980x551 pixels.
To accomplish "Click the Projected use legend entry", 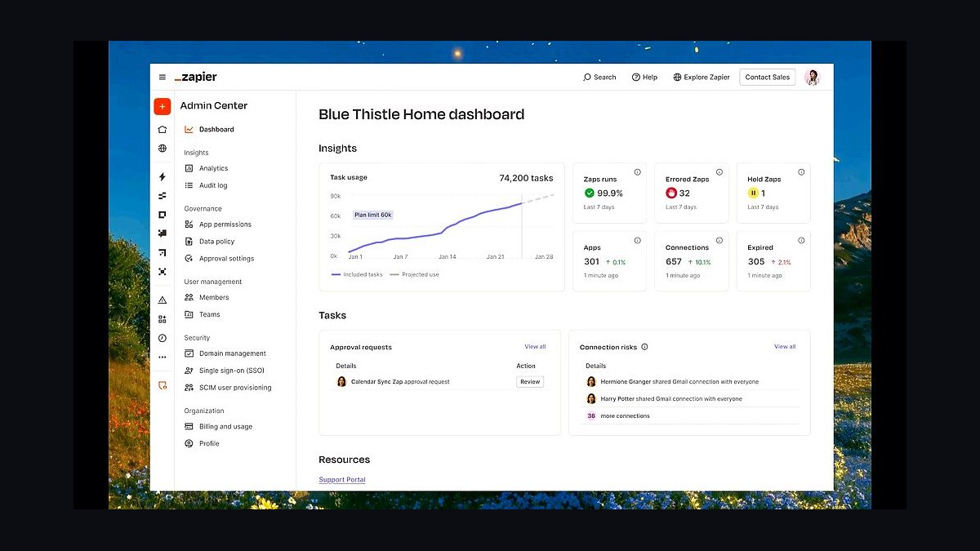I will point(414,274).
